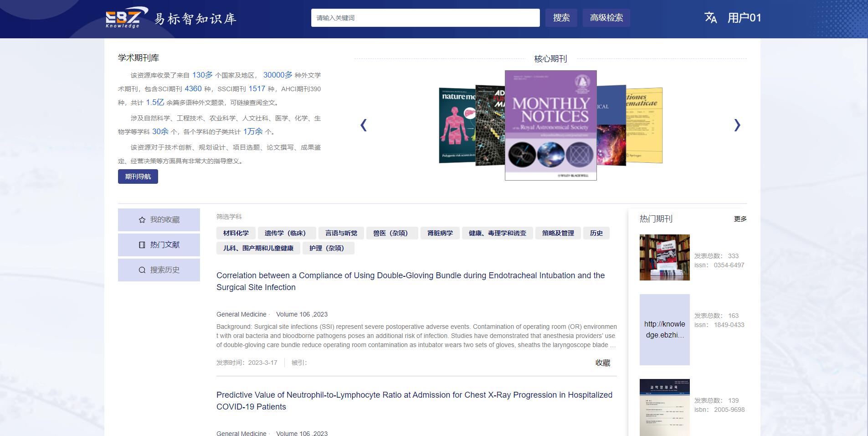The width and height of the screenshot is (868, 436).
Task: Filter by 护理（杂项） subject tag
Action: pyautogui.click(x=327, y=248)
